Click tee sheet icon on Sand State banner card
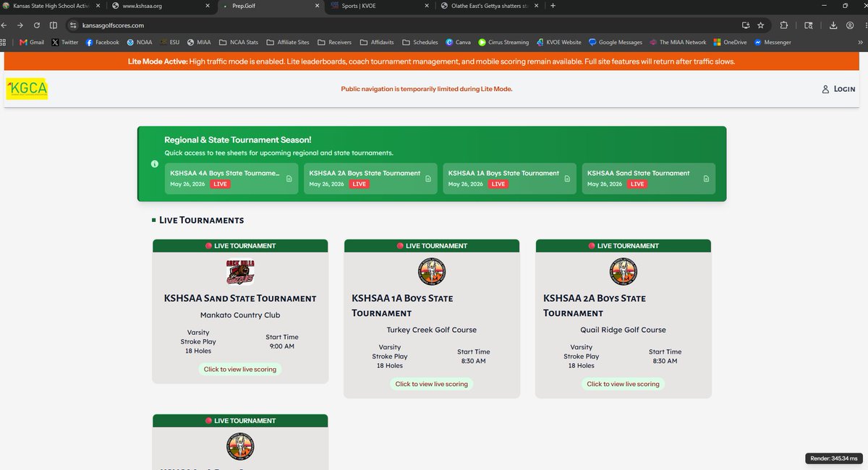 click(x=706, y=179)
